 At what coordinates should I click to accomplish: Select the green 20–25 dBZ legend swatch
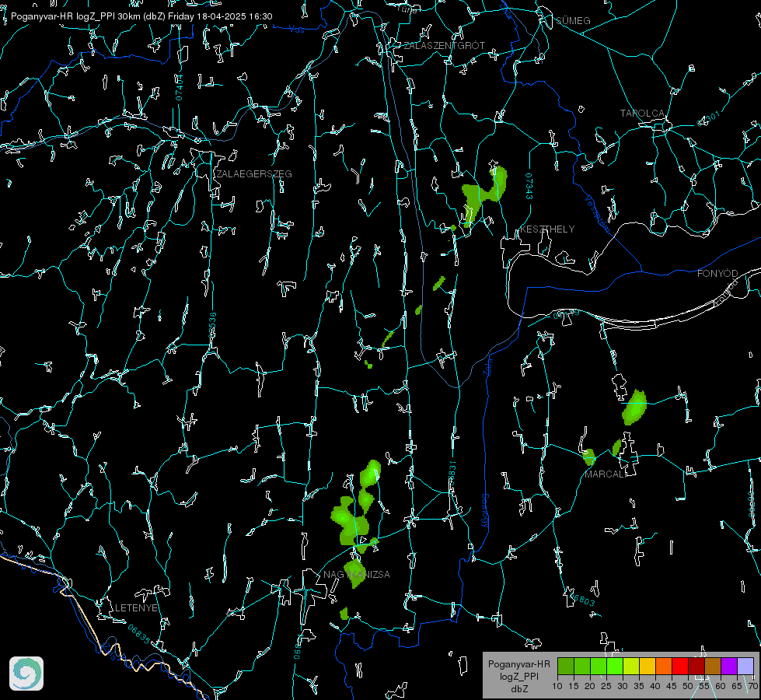point(599,666)
